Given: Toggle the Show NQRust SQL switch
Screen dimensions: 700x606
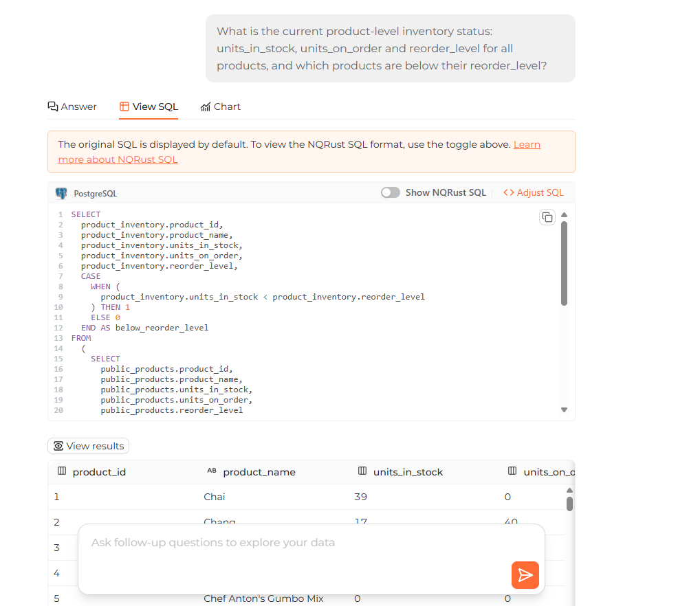Looking at the screenshot, I should point(390,192).
